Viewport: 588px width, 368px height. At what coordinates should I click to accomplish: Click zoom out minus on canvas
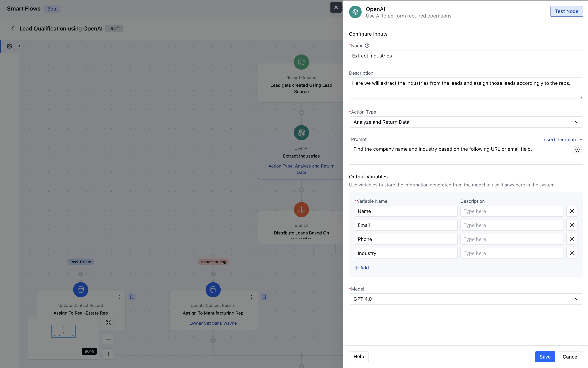click(x=108, y=339)
